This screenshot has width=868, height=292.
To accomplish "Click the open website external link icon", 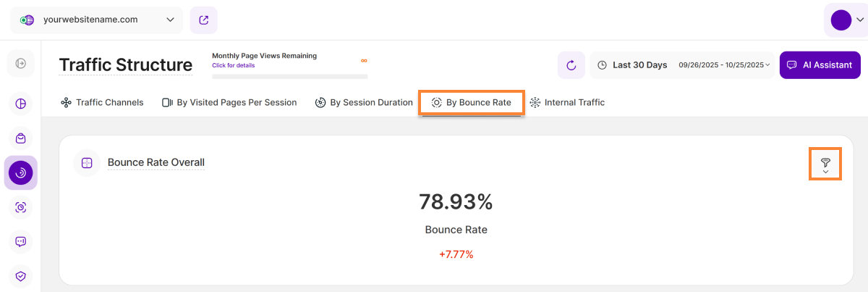I will pyautogui.click(x=203, y=20).
